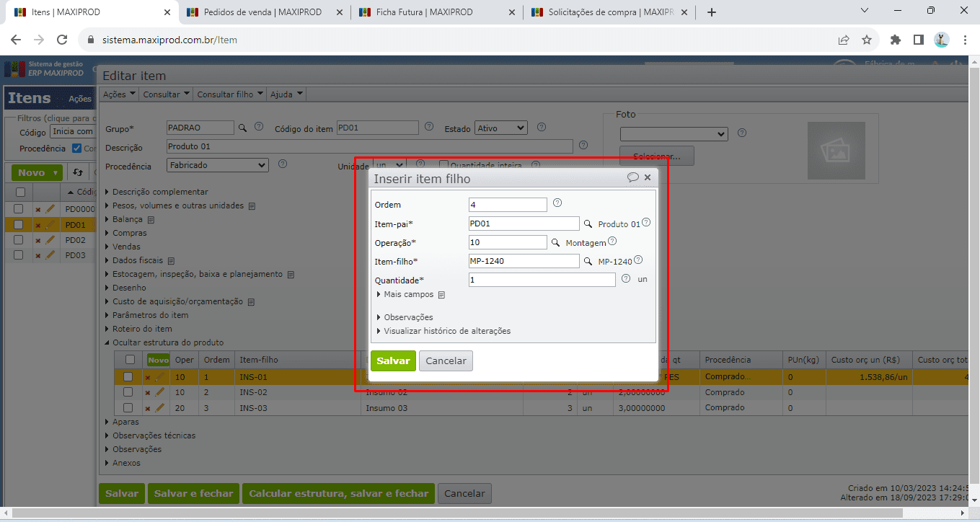Switch to Pedidos de venda browser tab
This screenshot has width=980, height=522.
262,12
